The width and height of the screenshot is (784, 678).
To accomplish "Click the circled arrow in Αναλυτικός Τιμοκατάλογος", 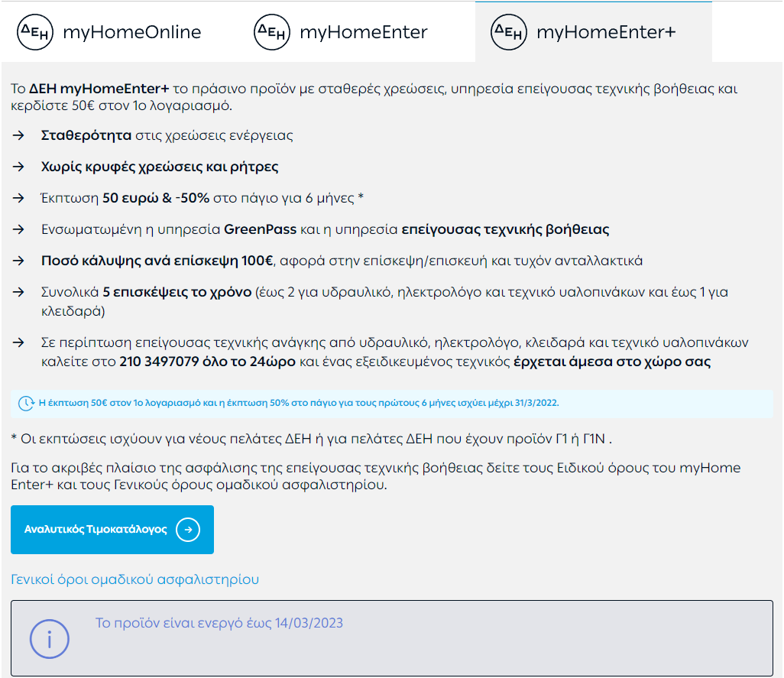I will coord(188,530).
